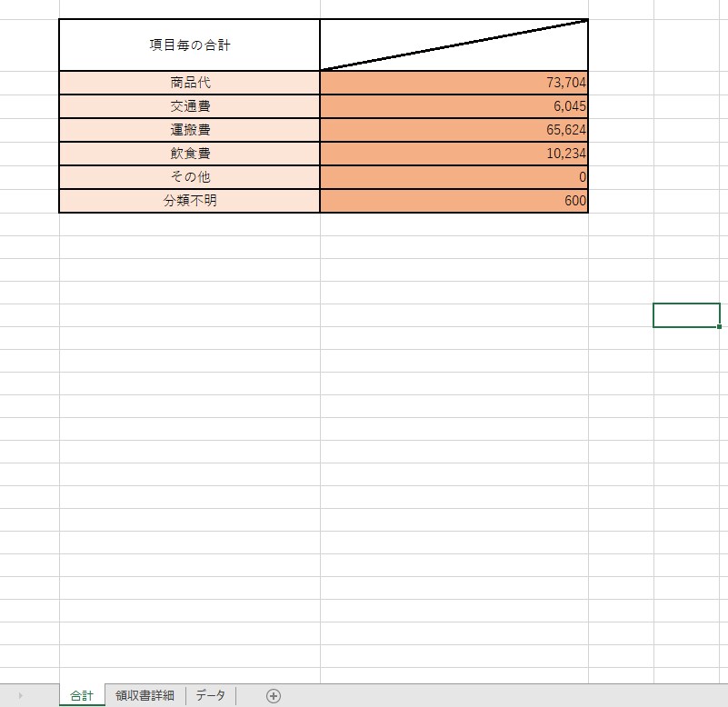Select the 項目毎の合計 header cell

pos(189,45)
